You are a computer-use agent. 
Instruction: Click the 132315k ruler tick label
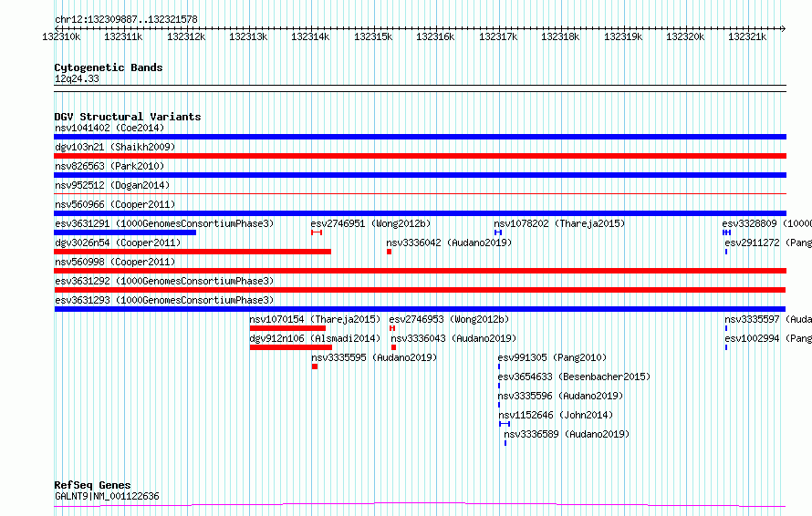(x=373, y=36)
